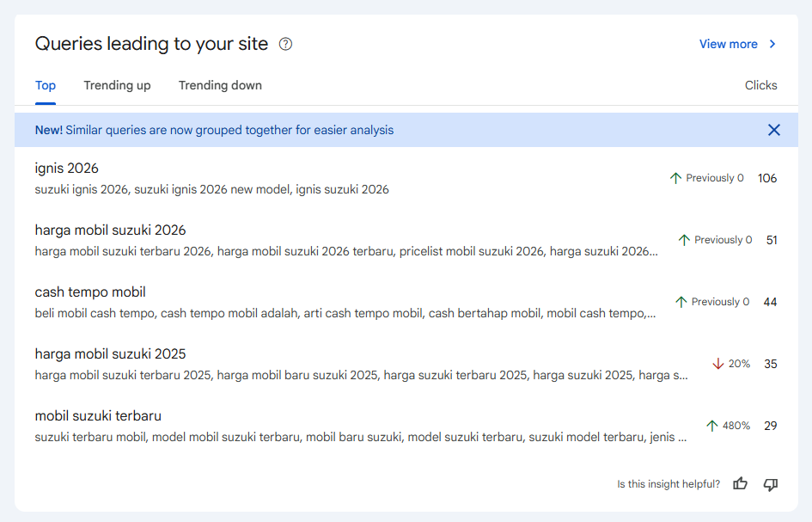Dismiss the grouped queries notification banner
This screenshot has width=812, height=522.
773,130
